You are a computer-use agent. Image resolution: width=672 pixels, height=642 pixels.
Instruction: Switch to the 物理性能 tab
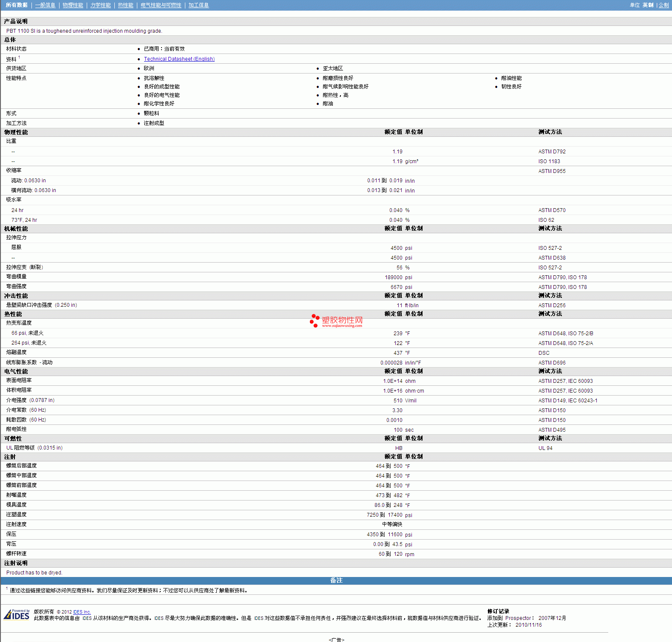coord(73,5)
